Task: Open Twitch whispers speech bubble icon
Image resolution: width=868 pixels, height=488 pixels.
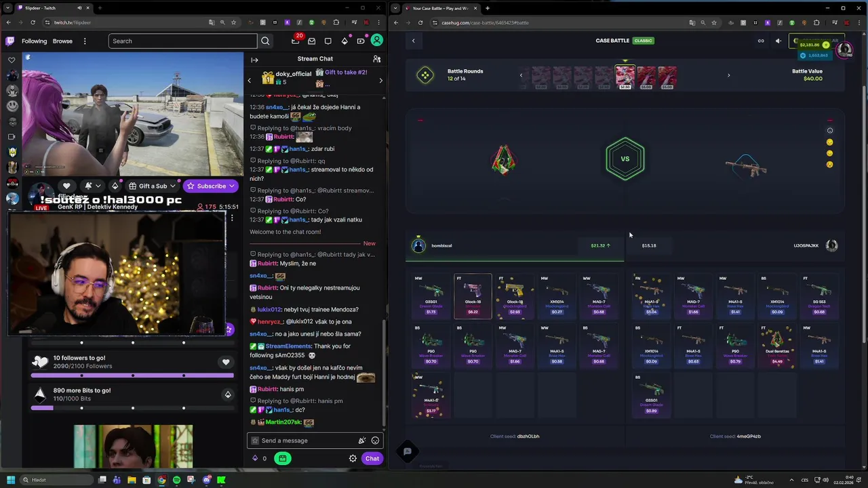Action: pyautogui.click(x=328, y=41)
